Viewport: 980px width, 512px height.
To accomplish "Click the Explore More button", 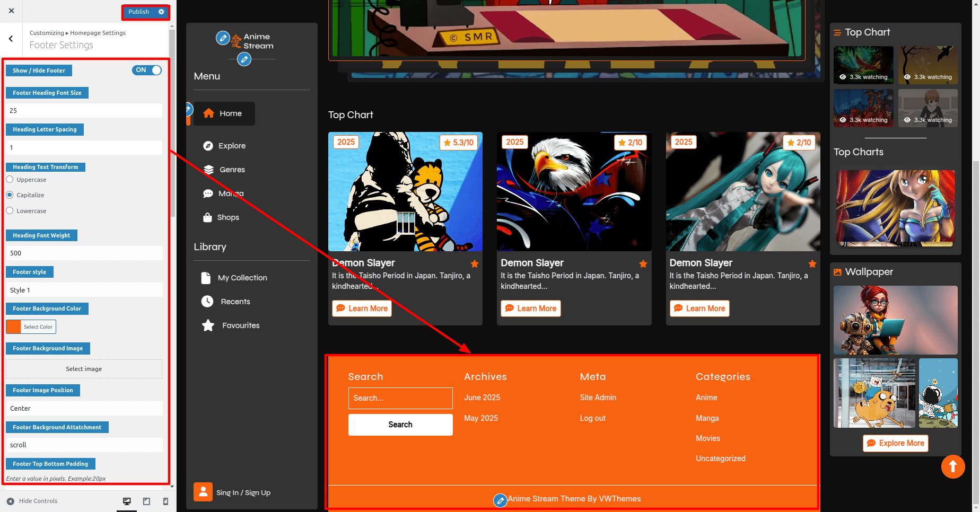I will (895, 443).
